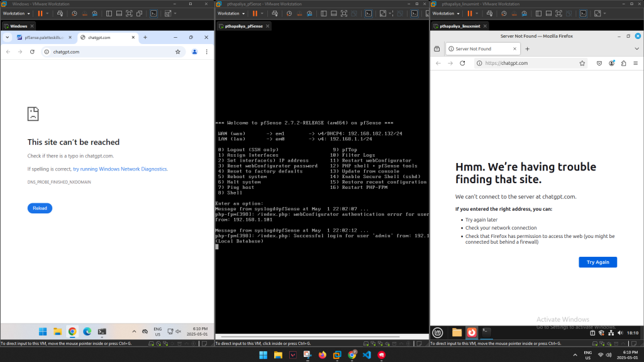The image size is (644, 362).
Task: Bookmark this page with Chrome's star icon
Action: click(178, 52)
